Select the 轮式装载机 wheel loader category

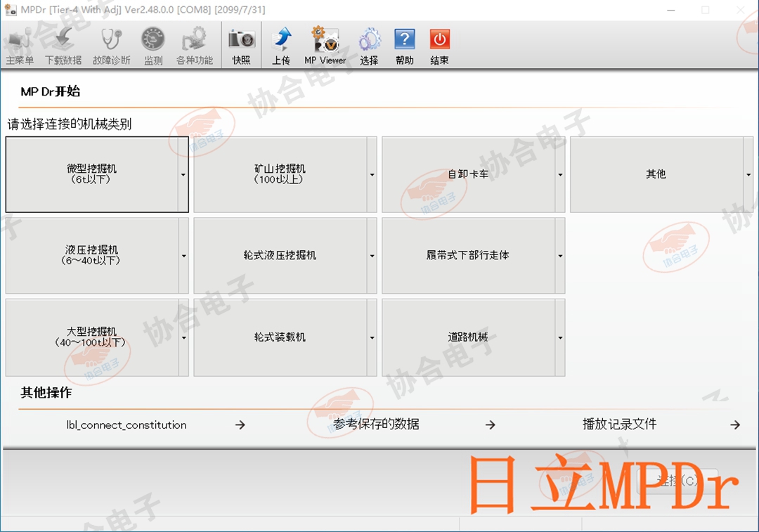click(280, 337)
